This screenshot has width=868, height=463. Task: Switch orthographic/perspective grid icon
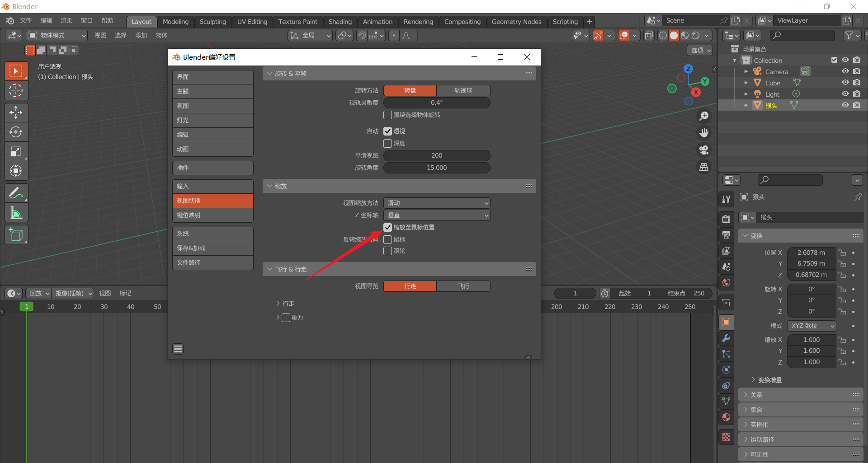tap(704, 167)
